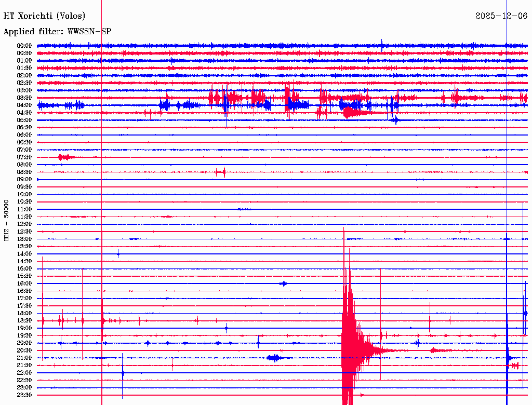Select the 10:00 time label
532x405 pixels.
pyautogui.click(x=24, y=194)
